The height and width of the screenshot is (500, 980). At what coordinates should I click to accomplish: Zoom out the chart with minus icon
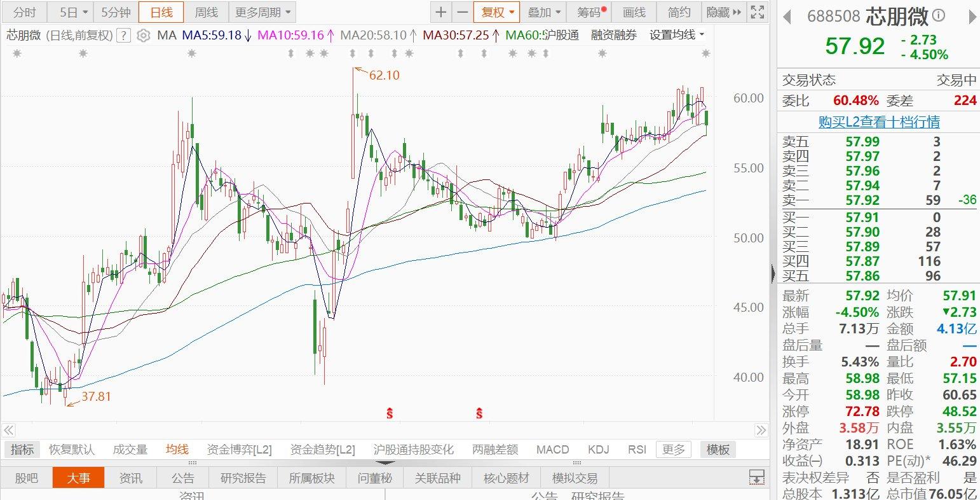coord(462,12)
